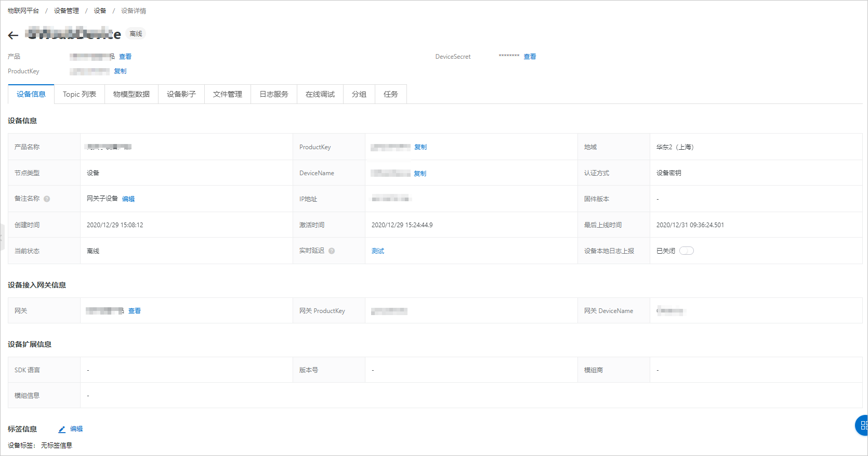Viewport: 868px width, 456px height.
Task: Click help icon next to 备注名称
Action: pyautogui.click(x=47, y=199)
